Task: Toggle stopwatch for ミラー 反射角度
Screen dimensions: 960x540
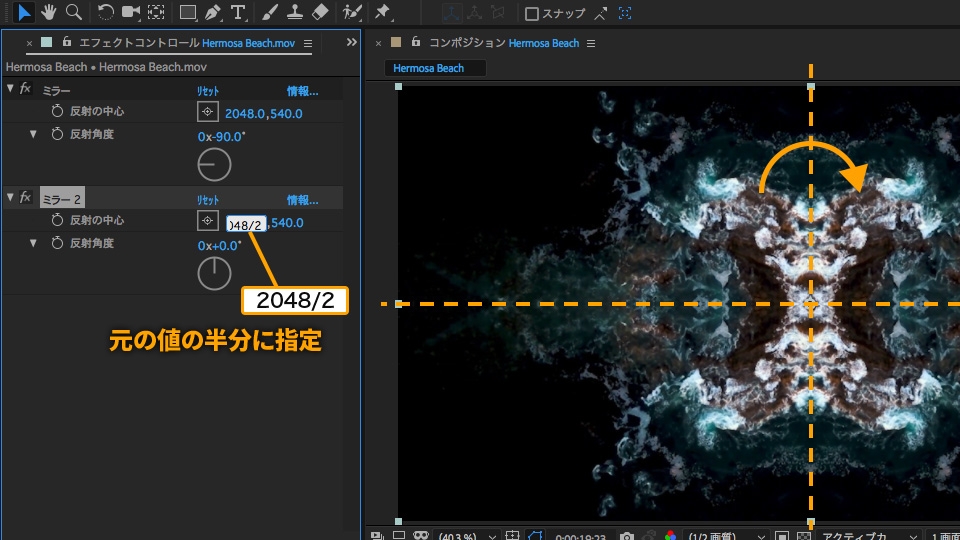Action: [x=57, y=133]
